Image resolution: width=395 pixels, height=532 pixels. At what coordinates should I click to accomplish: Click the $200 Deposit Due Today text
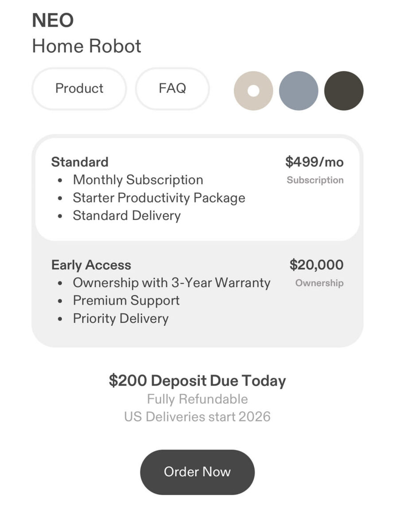[197, 381]
